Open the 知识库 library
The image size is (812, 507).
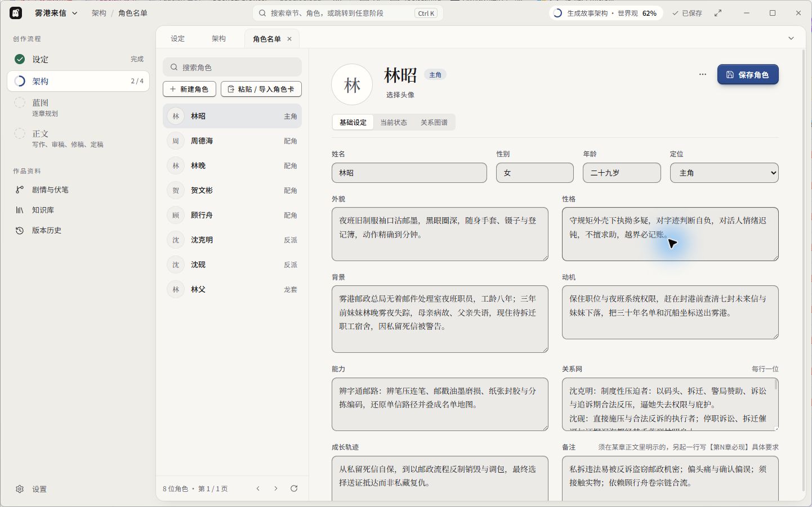click(x=78, y=210)
